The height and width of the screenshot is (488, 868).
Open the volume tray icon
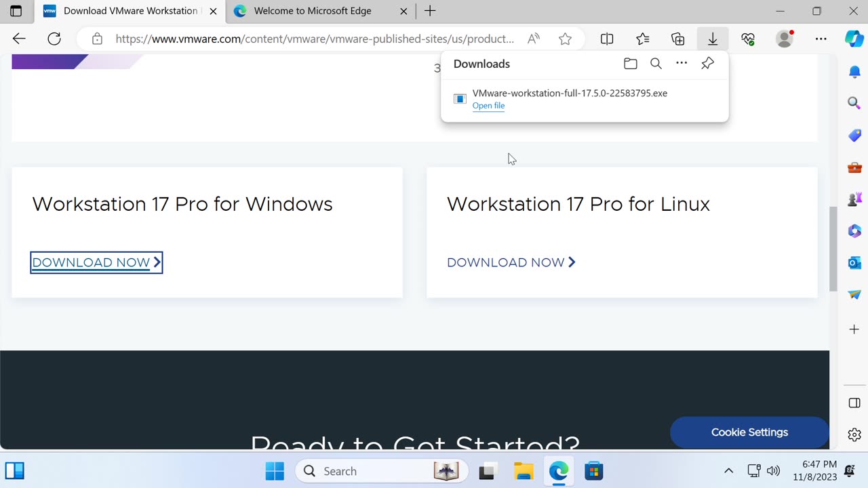pos(773,471)
